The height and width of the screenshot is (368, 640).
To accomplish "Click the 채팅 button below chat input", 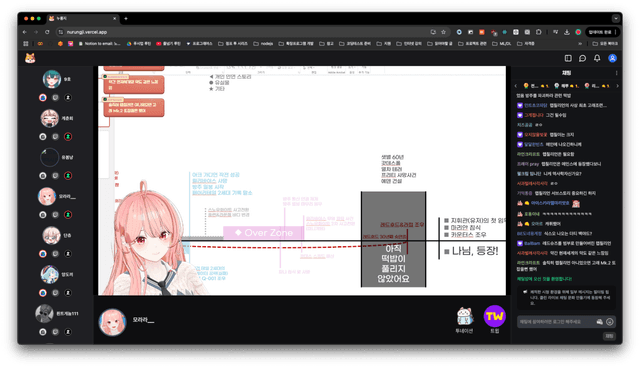I will [609, 336].
